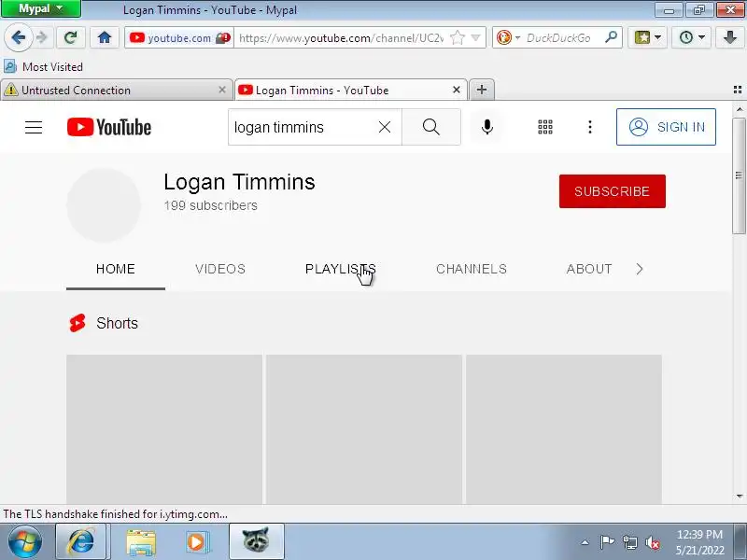
Task: Select the HOME channel tab
Action: point(116,269)
